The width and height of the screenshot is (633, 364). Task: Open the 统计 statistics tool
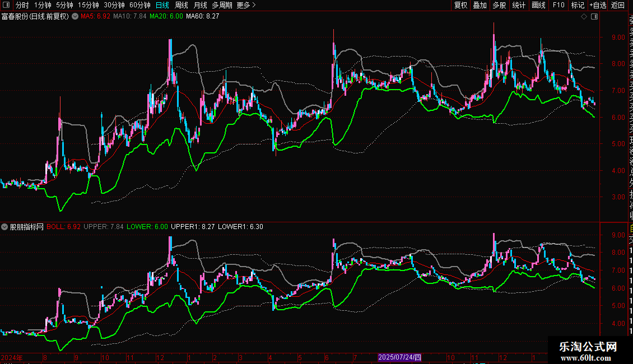click(519, 5)
